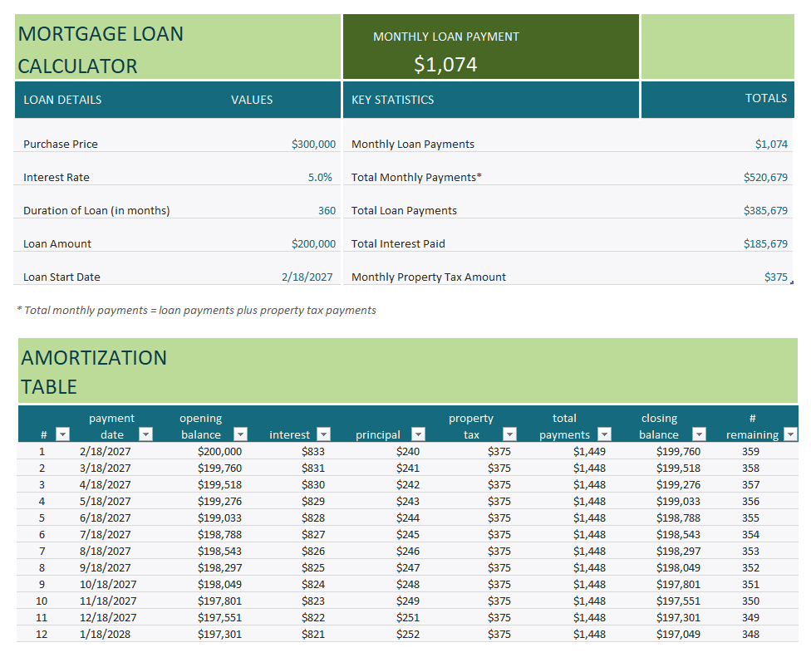The height and width of the screenshot is (672, 811).
Task: Click the remaining count 359
Action: pyautogui.click(x=750, y=451)
